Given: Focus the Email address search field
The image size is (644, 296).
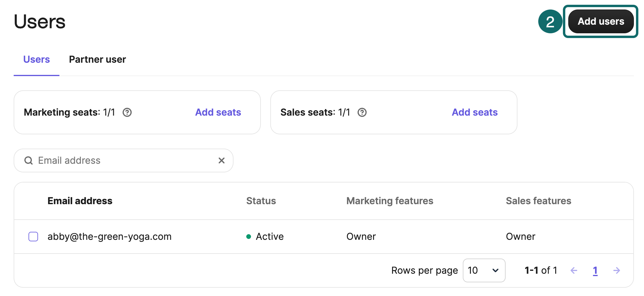Looking at the screenshot, I should [x=125, y=160].
